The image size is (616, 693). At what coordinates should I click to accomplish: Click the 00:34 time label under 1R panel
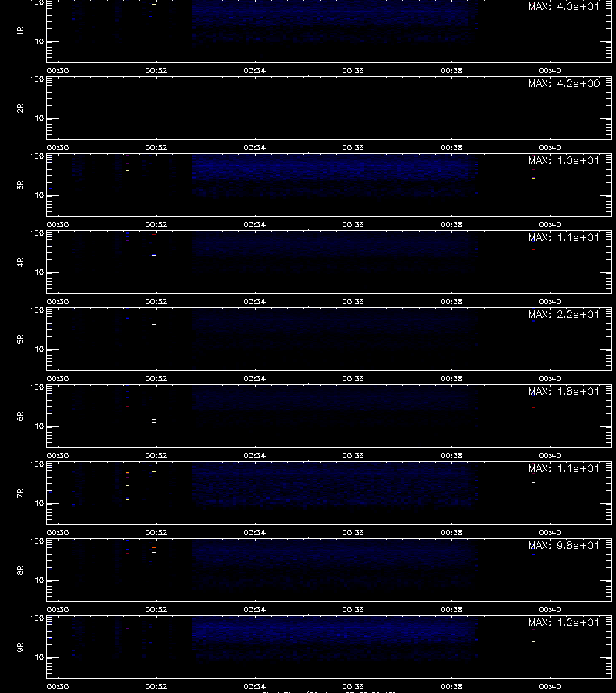pyautogui.click(x=255, y=70)
